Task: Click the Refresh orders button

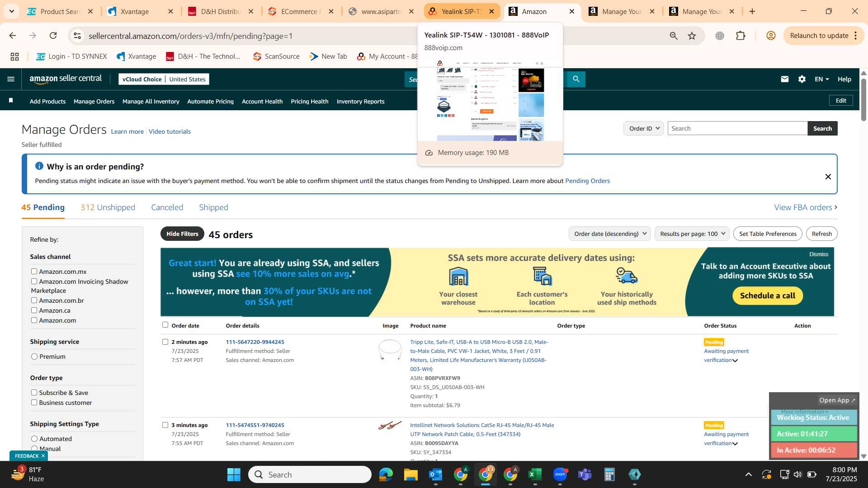Action: click(x=821, y=234)
